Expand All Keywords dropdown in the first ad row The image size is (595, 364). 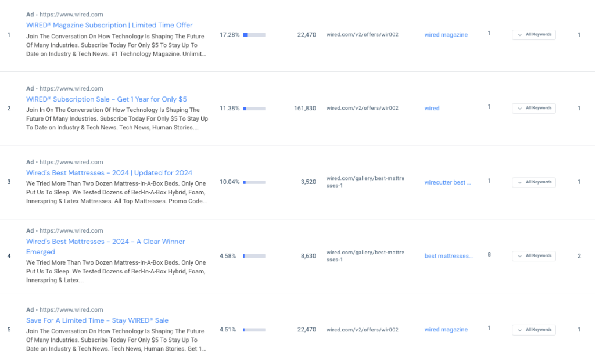click(x=533, y=35)
